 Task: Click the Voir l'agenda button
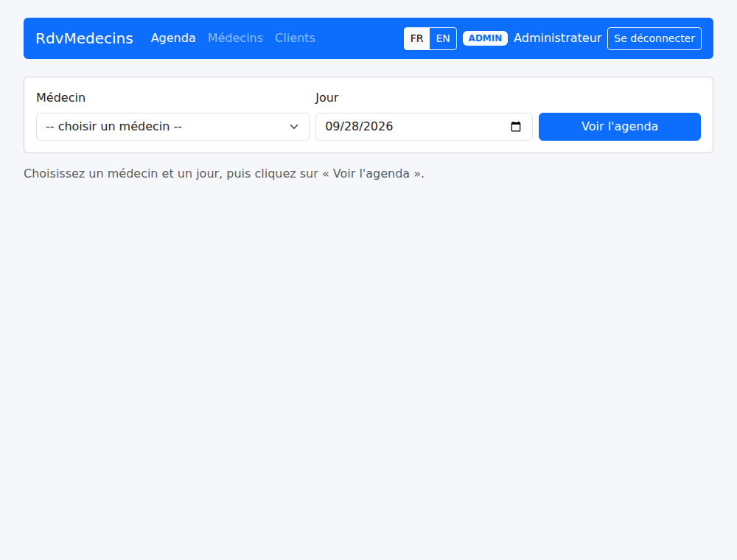[620, 127]
